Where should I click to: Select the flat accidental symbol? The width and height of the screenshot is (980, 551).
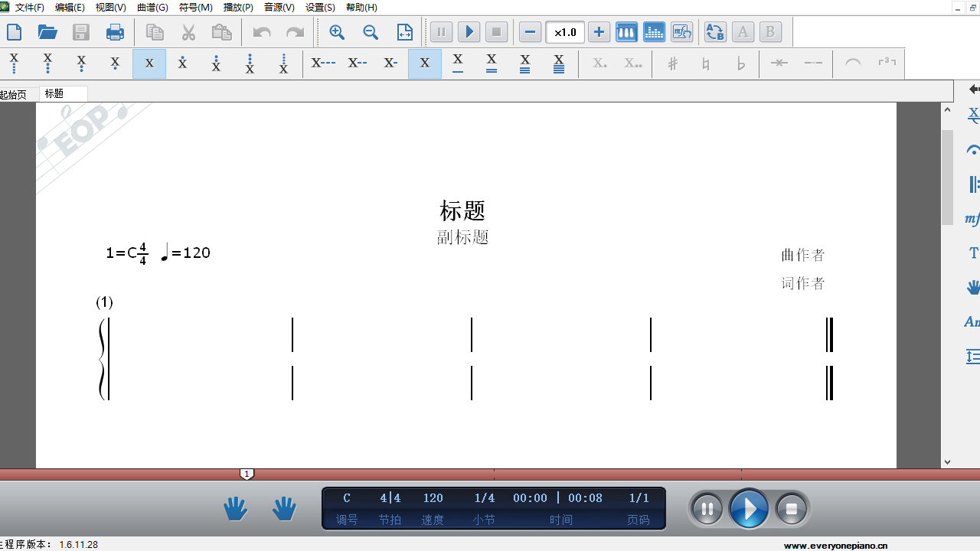coord(740,64)
